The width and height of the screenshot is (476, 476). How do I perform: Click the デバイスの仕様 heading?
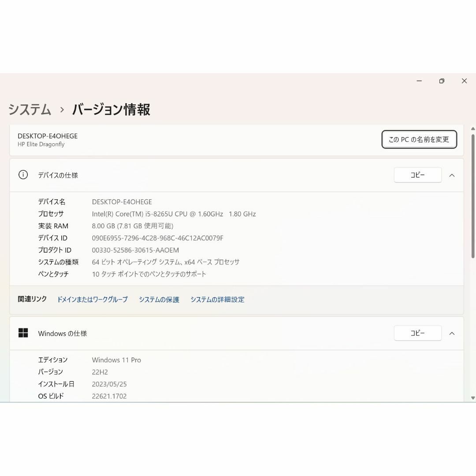tap(58, 175)
